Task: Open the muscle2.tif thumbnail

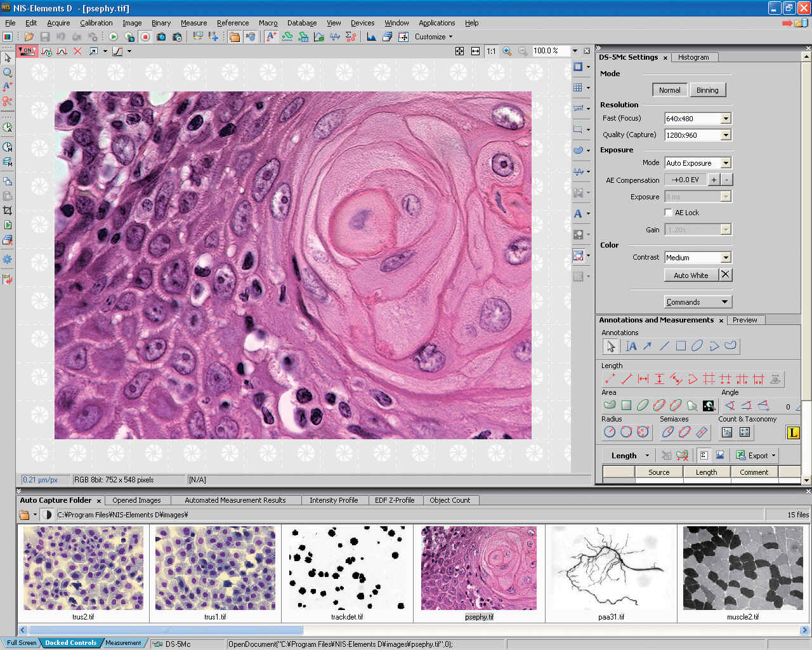Action: (x=742, y=568)
